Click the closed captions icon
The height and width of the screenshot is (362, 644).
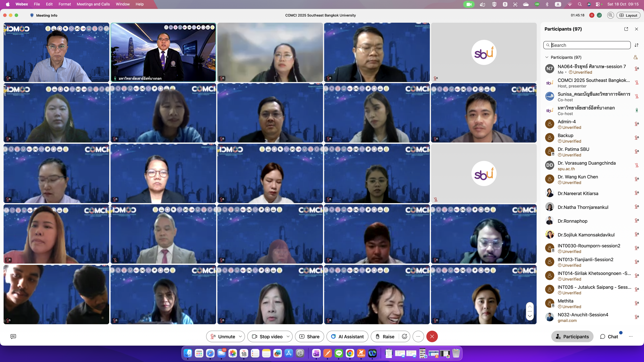[x=13, y=336]
